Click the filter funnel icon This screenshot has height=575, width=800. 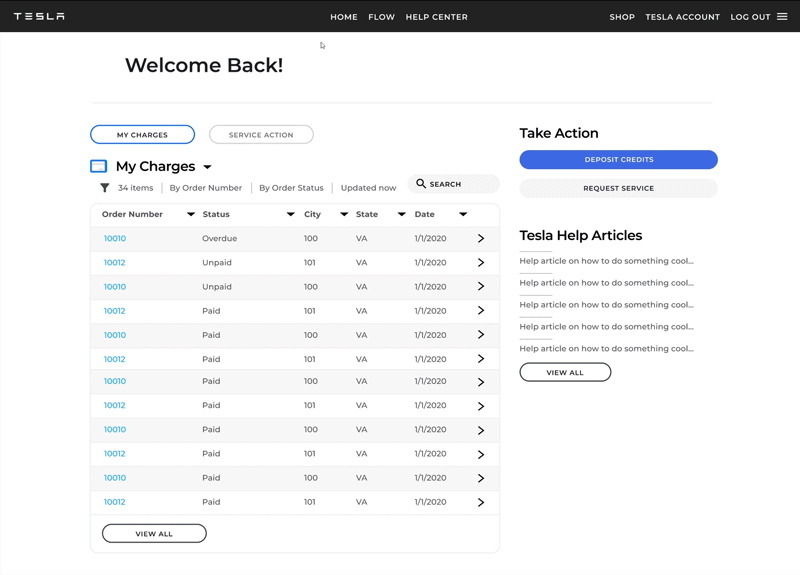104,188
